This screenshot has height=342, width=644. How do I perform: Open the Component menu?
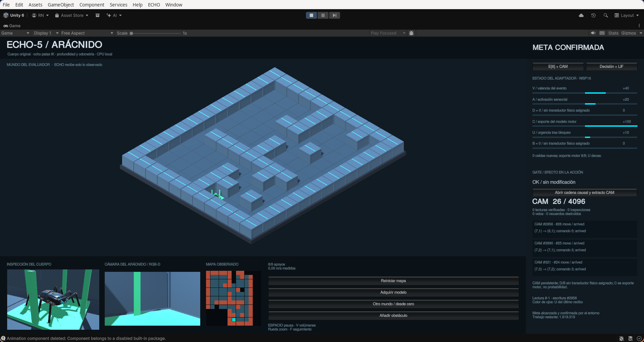(92, 5)
